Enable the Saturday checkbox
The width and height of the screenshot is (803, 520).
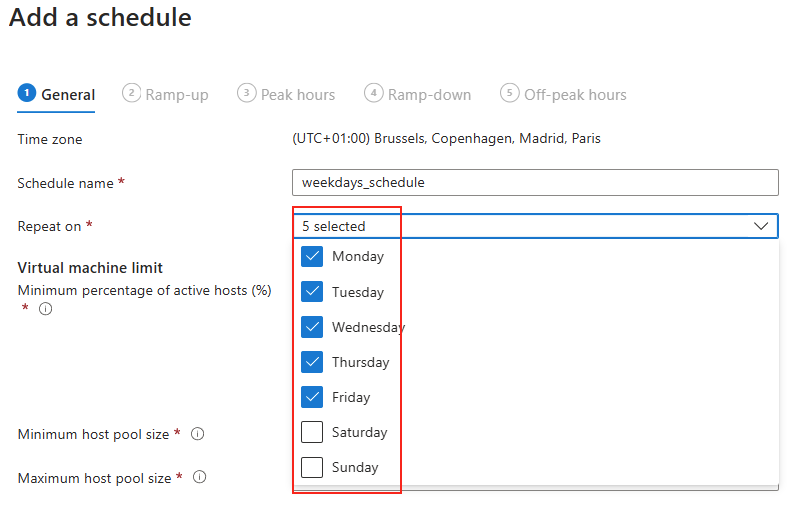coord(312,432)
